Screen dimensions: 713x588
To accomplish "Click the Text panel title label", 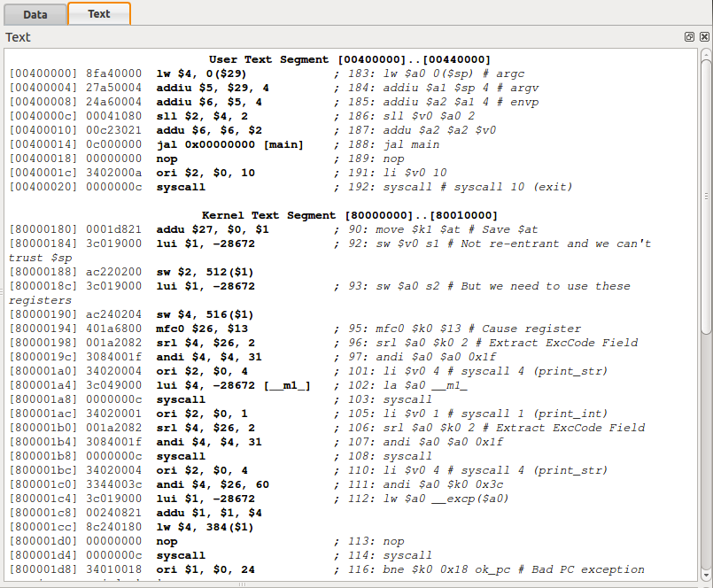I will point(17,36).
